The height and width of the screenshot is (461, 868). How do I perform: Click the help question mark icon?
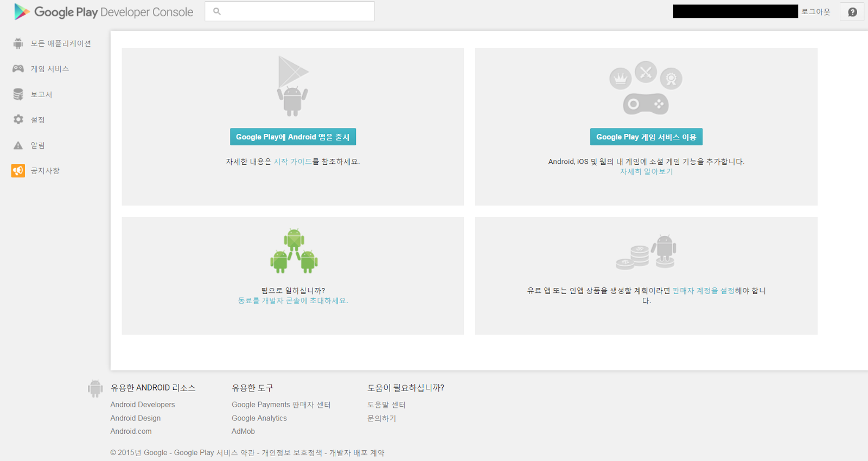pyautogui.click(x=852, y=12)
